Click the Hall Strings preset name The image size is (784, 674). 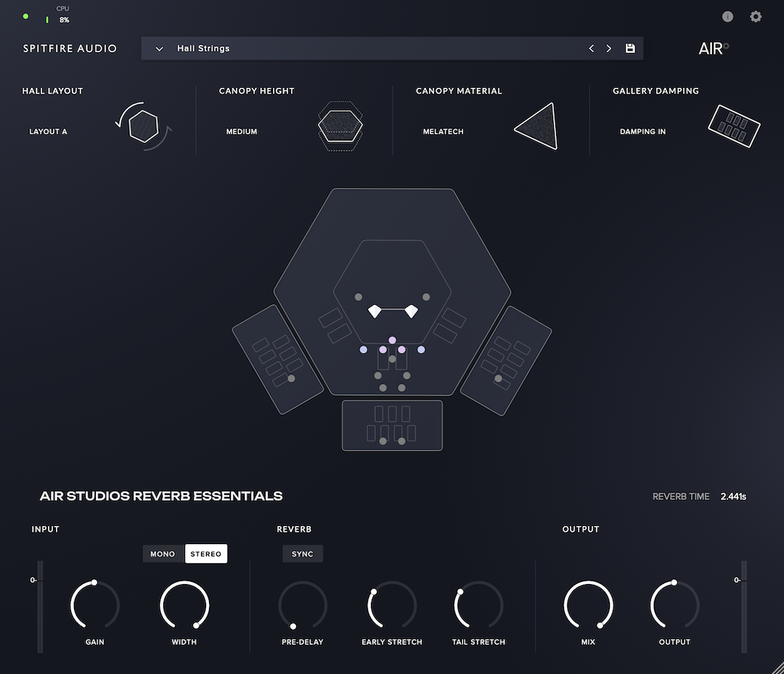203,49
